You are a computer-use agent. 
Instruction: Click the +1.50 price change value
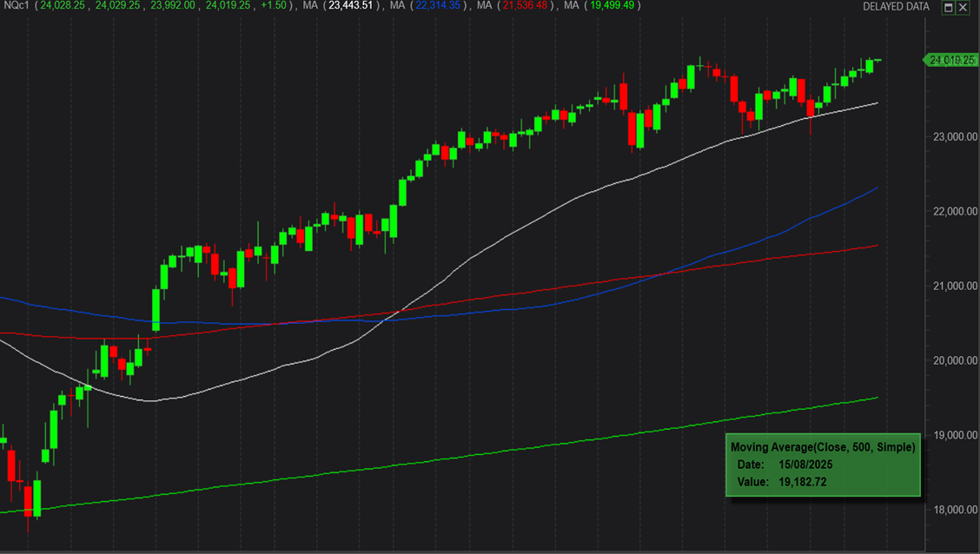[x=275, y=6]
